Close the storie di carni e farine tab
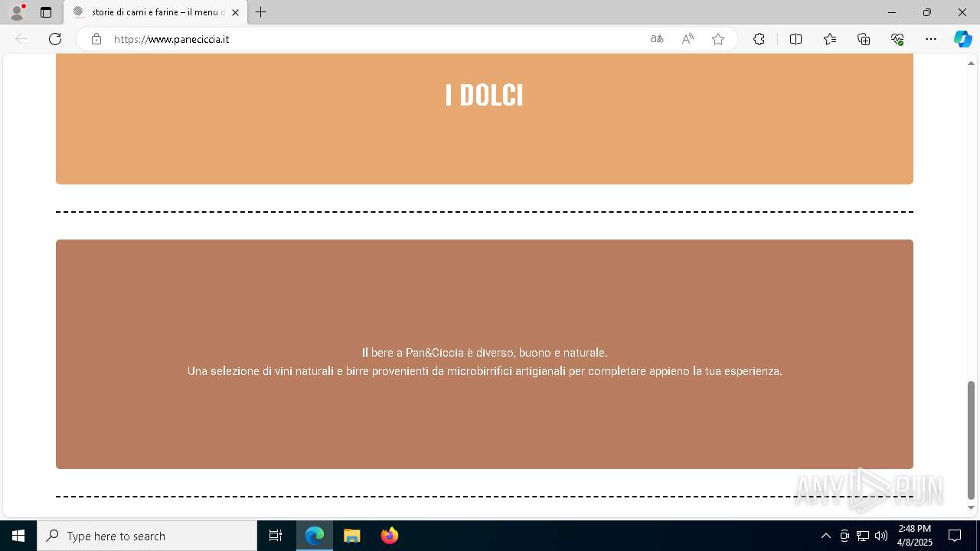Image resolution: width=980 pixels, height=551 pixels. coord(235,12)
